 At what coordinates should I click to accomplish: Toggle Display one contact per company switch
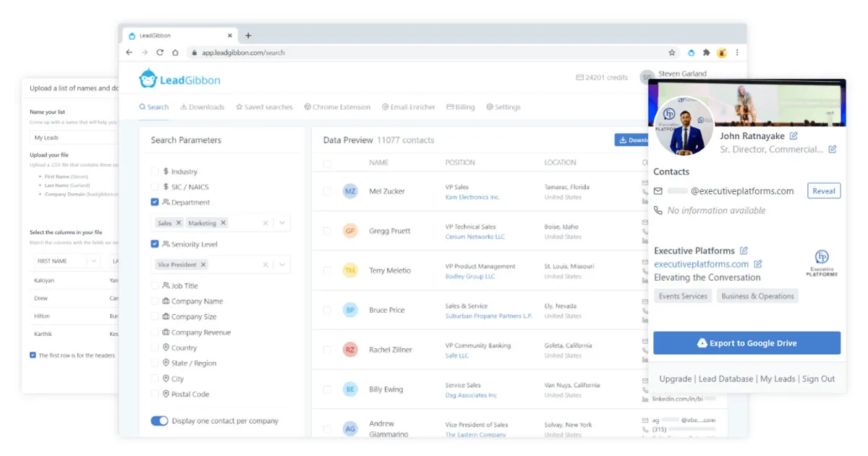coord(159,421)
